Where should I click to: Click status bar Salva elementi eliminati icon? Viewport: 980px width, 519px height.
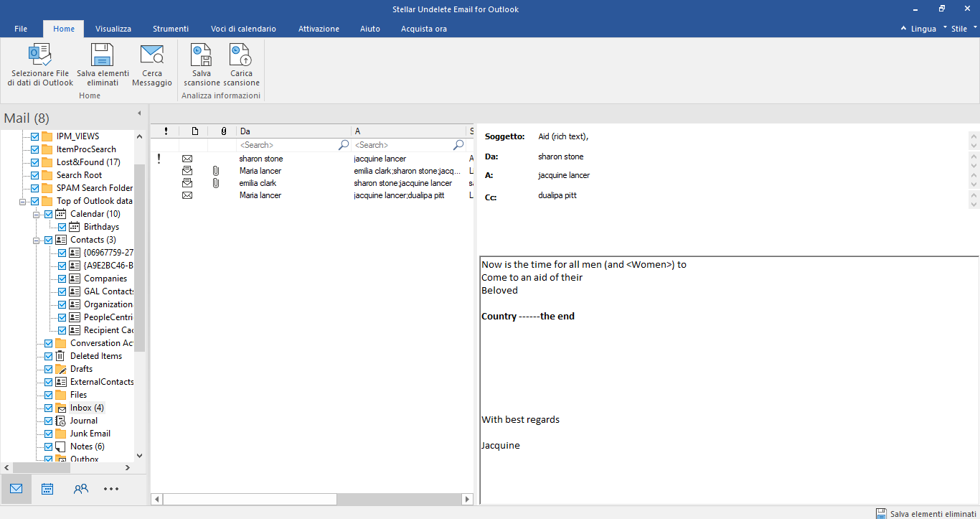(881, 513)
